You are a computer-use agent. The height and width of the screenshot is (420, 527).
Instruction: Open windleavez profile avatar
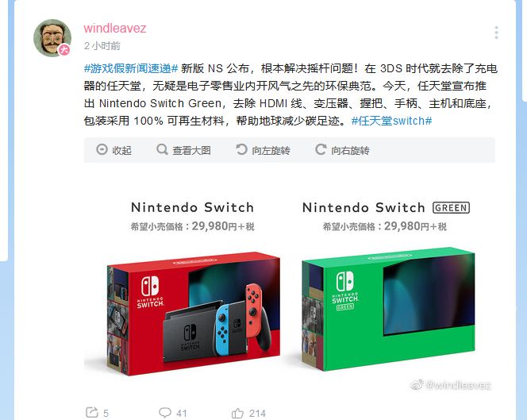52,37
